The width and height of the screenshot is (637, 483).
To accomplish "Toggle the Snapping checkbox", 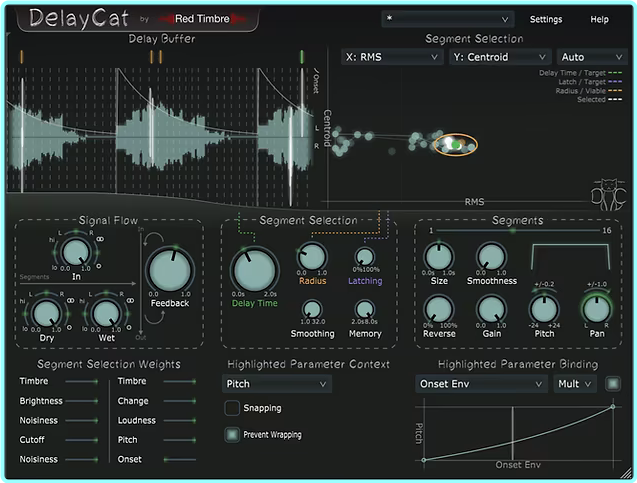I will (232, 408).
